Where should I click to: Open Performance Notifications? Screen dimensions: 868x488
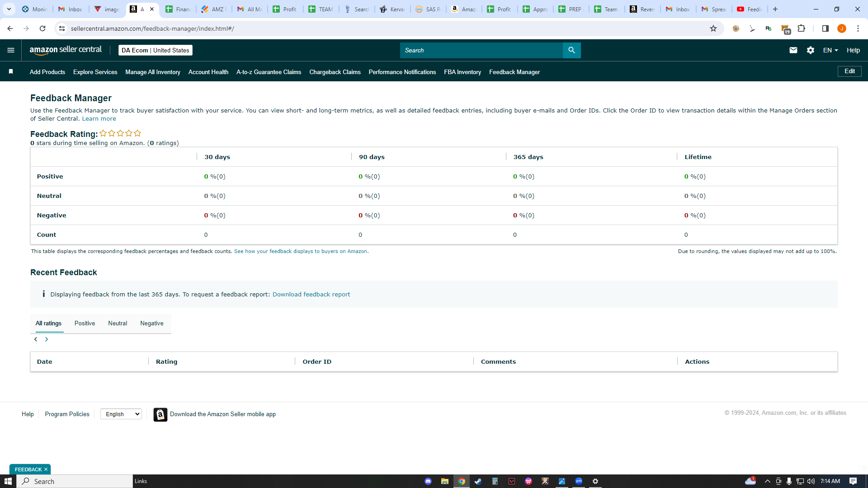402,72
